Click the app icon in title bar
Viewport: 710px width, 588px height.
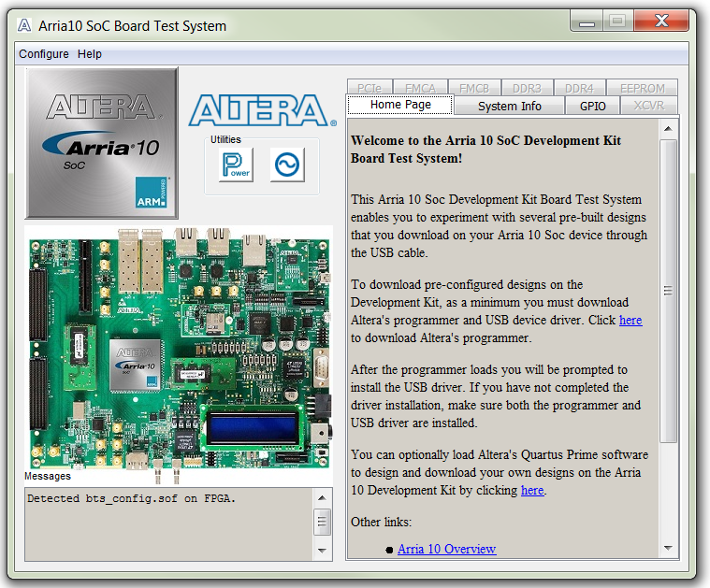pos(24,25)
